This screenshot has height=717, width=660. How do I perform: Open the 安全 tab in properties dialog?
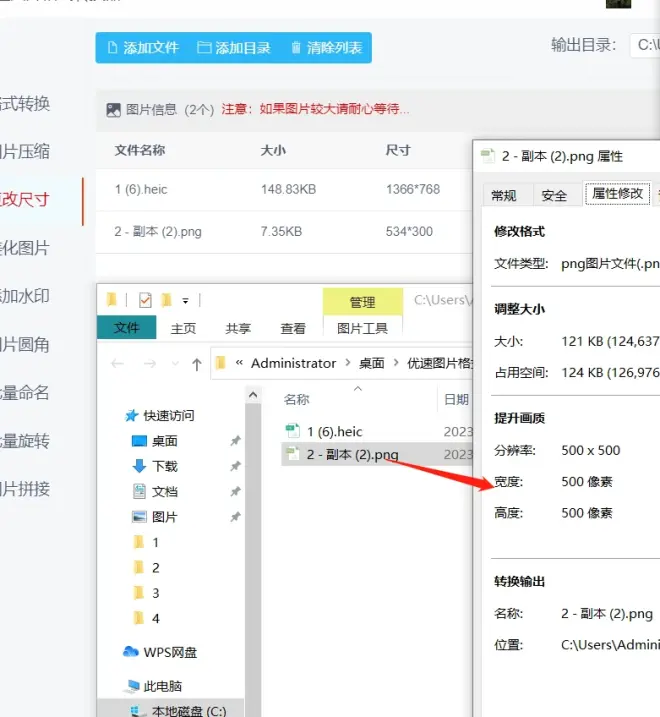pos(554,196)
